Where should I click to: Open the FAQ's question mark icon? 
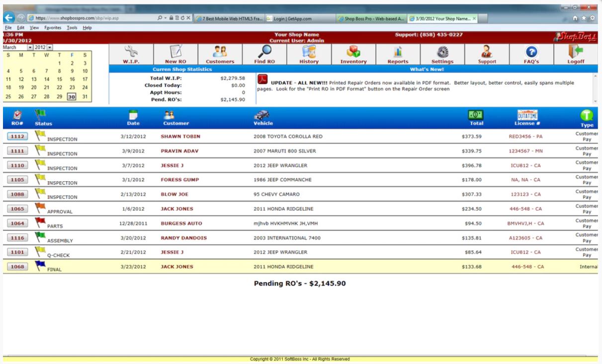(531, 52)
